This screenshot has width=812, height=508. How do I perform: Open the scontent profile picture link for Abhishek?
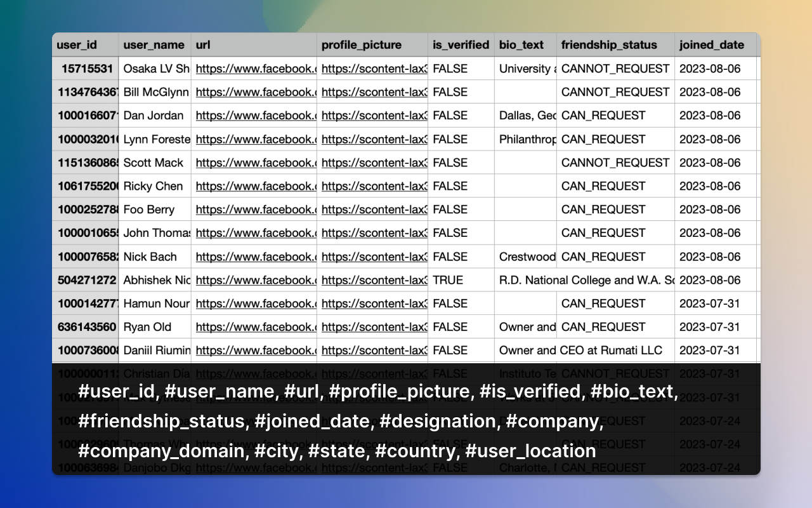point(374,280)
